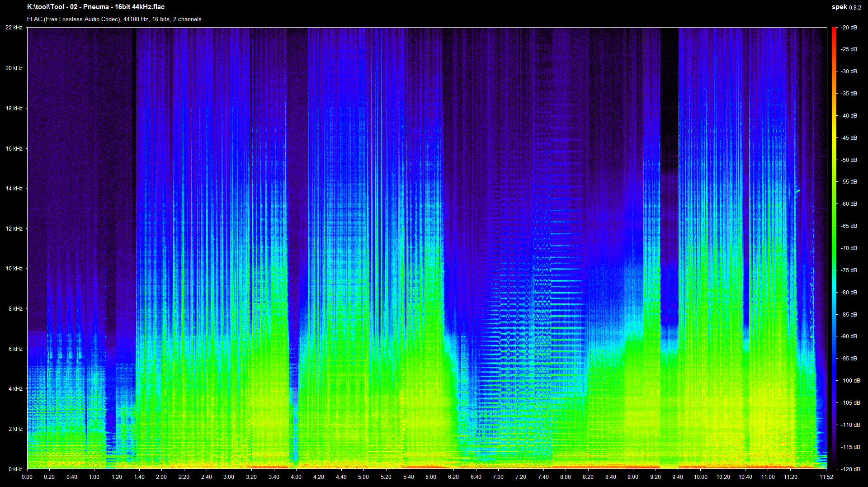This screenshot has height=487, width=868.
Task: Click the '2 kHz' frequency axis label
Action: click(15, 429)
